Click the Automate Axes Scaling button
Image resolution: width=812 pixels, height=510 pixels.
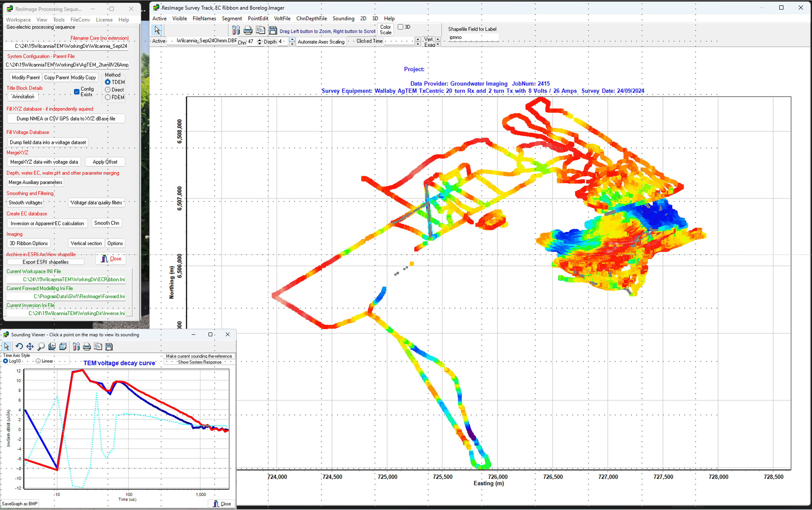coord(321,42)
